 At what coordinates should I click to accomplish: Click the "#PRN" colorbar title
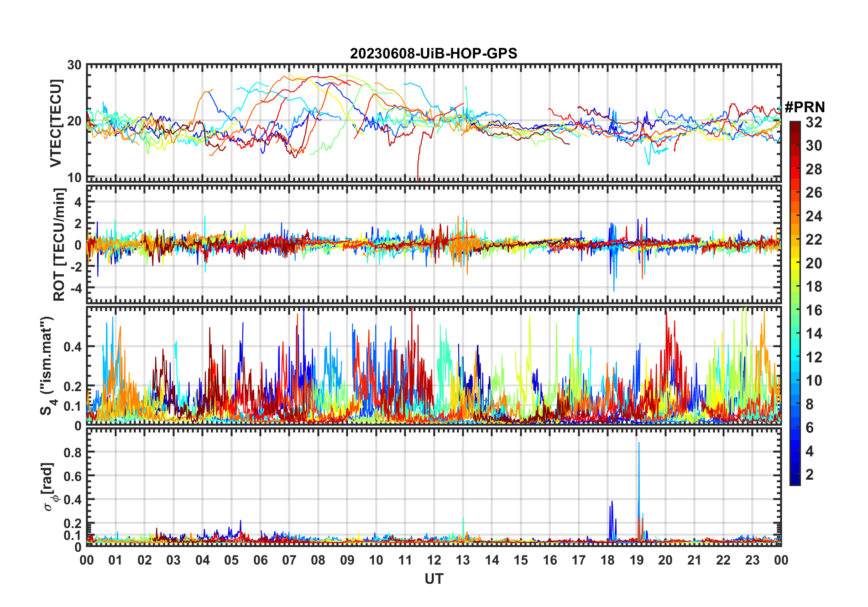[805, 107]
